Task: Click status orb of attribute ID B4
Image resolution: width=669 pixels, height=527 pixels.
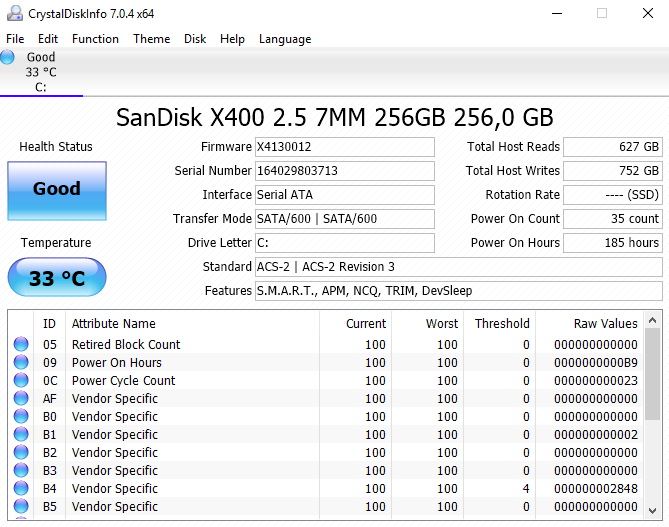Action: pyautogui.click(x=21, y=489)
